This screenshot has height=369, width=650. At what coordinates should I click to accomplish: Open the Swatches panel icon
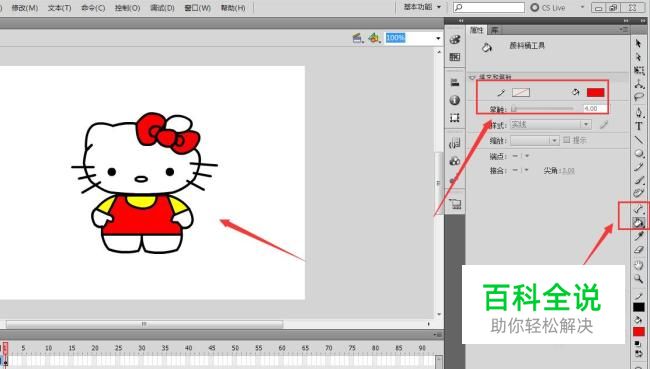455,57
